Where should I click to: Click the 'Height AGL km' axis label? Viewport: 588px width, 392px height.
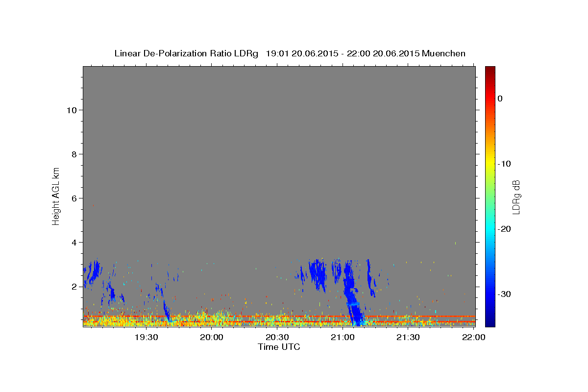[56, 196]
